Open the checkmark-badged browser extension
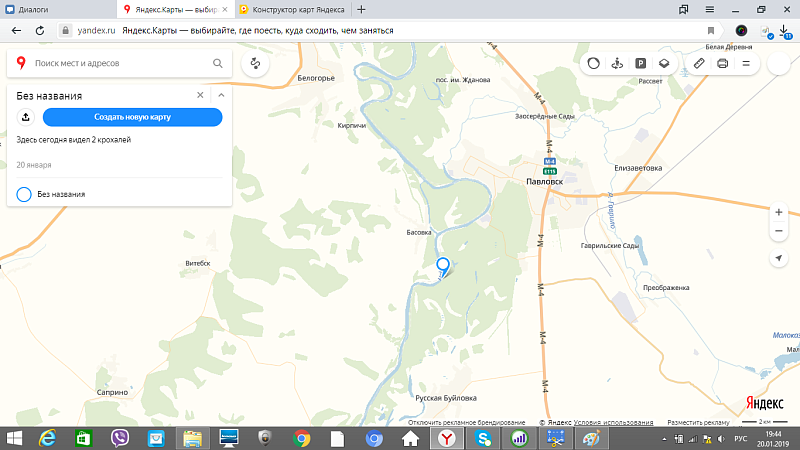This screenshot has height=450, width=800. point(766,32)
